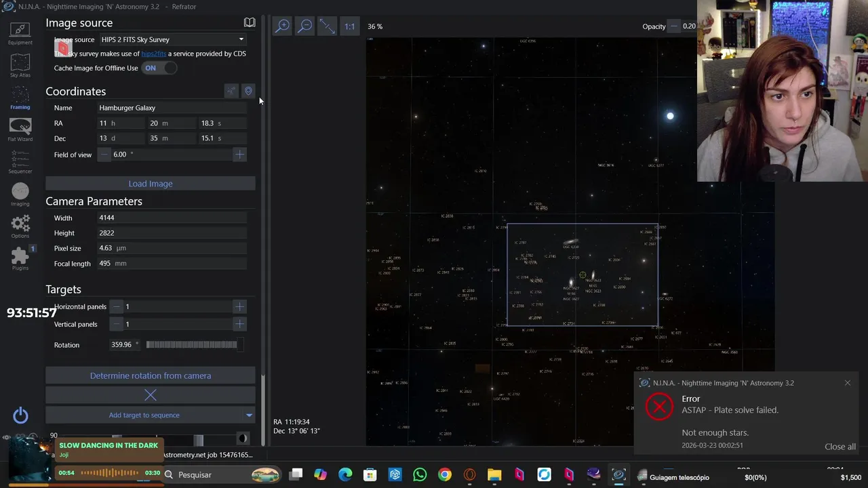
Task: Click the music player progress waveform
Action: tap(110, 472)
